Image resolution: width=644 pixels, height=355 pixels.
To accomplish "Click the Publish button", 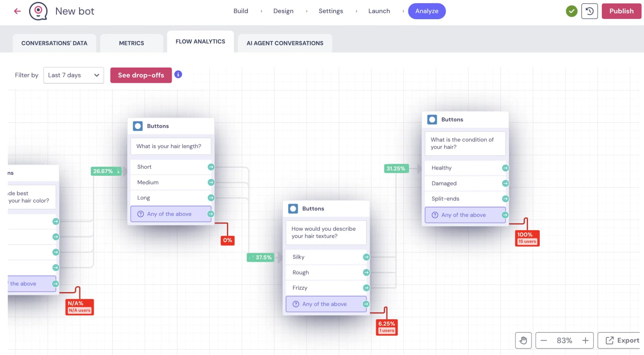I will [621, 11].
